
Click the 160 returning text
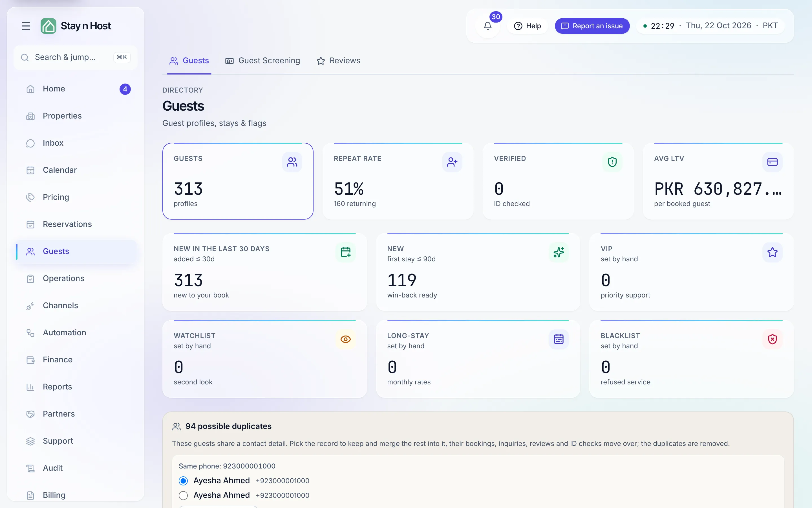tap(355, 204)
